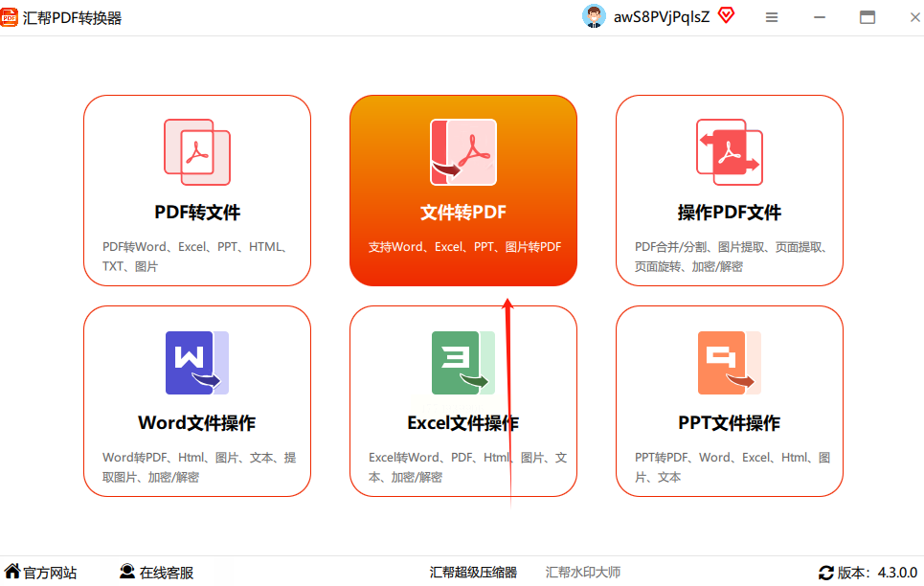This screenshot has width=924, height=586.
Task: Click the 操作PDF文件 icon with arrows
Action: pyautogui.click(x=730, y=152)
